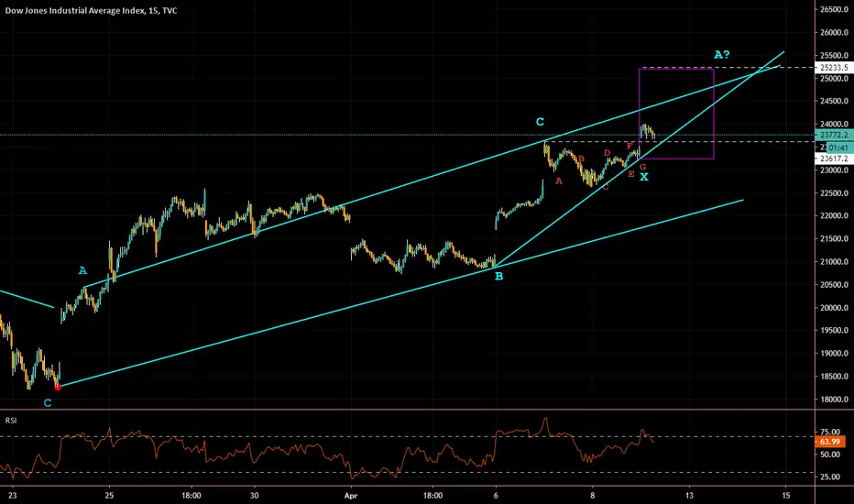Click the cyan 'A?' target label
The height and width of the screenshot is (504, 854).
click(722, 54)
